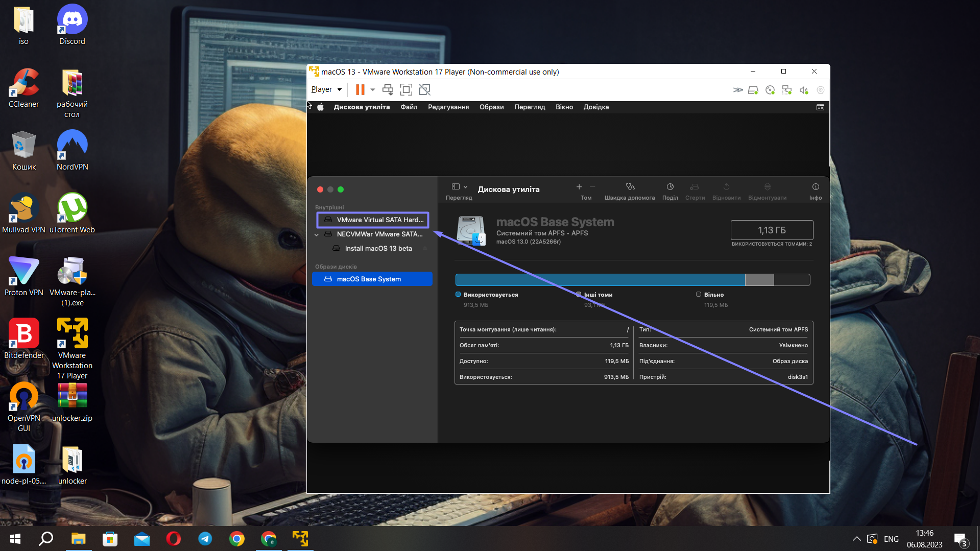980x551 pixels.
Task: Open the power options dropdown arrow beside pause
Action: [373, 90]
